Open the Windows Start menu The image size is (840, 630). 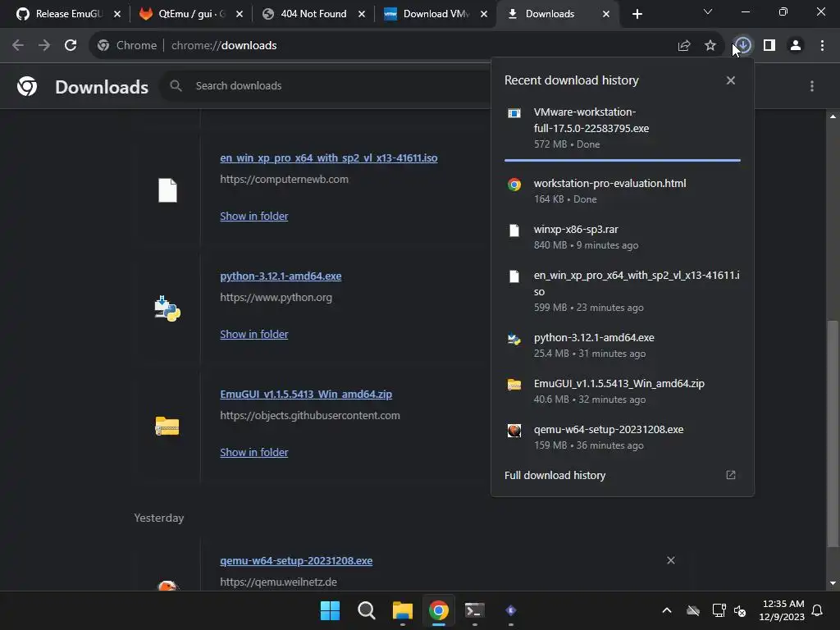(330, 610)
